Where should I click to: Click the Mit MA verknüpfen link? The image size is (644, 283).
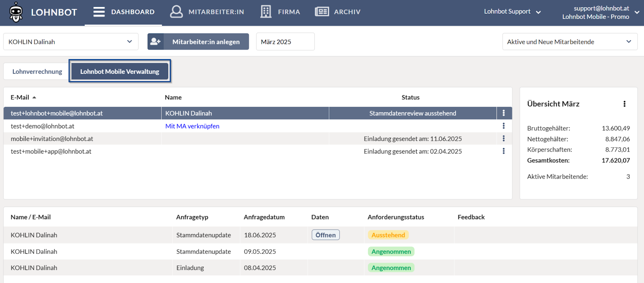point(192,126)
